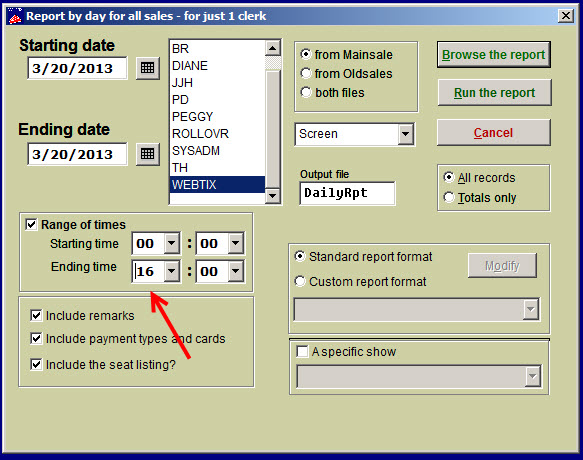Close the report dialog window
583x460 pixels.
[566, 16]
